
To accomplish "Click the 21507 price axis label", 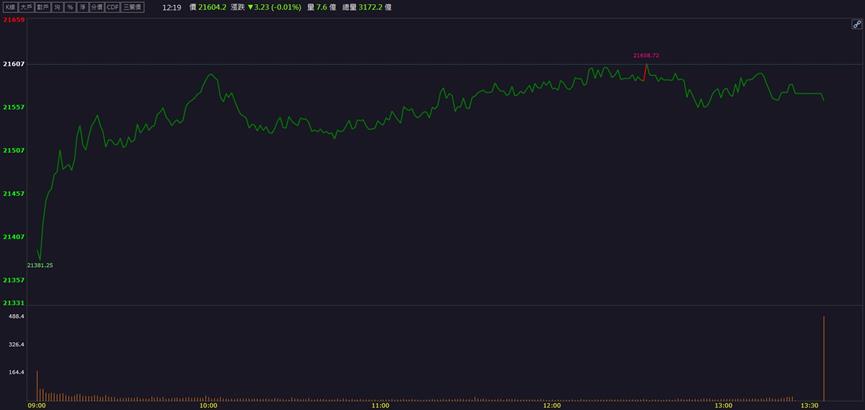I will pos(12,150).
